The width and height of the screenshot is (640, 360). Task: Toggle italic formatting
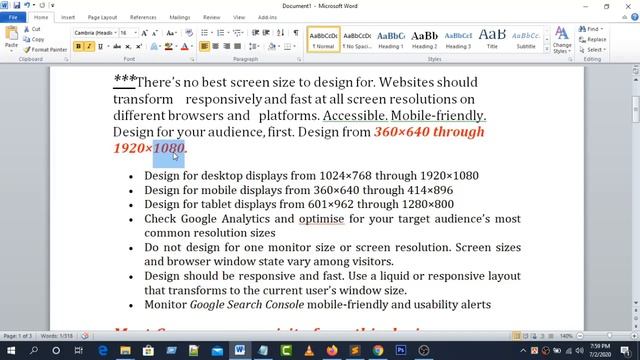tap(89, 47)
